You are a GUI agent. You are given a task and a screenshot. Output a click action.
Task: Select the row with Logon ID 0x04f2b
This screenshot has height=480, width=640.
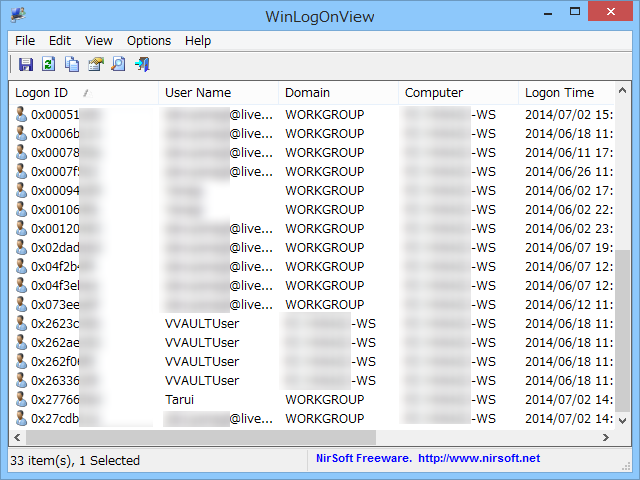312,267
